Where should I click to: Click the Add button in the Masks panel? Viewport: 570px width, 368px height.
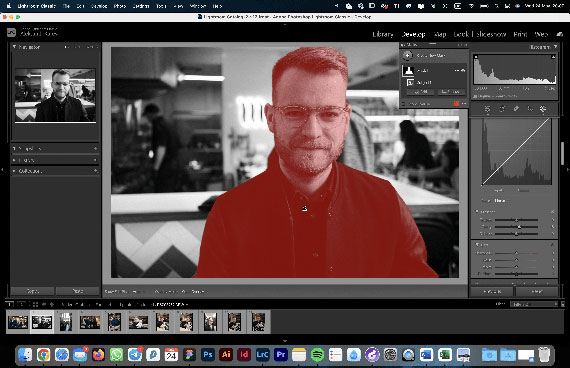click(x=421, y=92)
